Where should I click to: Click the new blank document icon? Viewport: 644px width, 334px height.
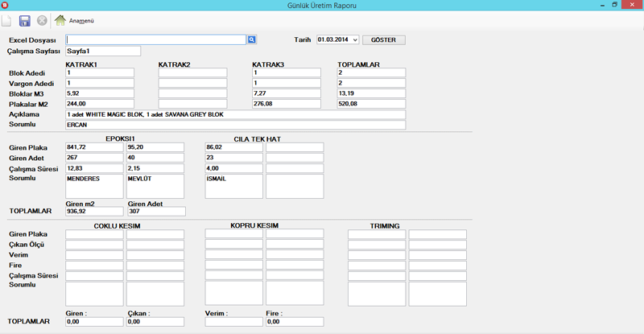click(7, 20)
